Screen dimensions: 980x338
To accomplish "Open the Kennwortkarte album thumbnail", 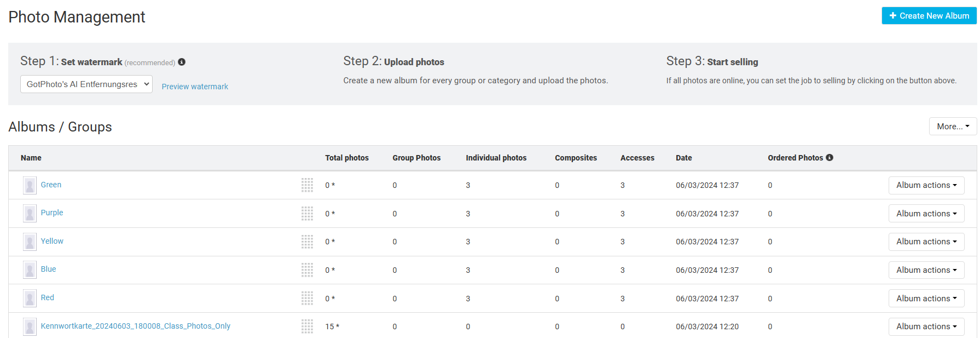I will (30, 326).
